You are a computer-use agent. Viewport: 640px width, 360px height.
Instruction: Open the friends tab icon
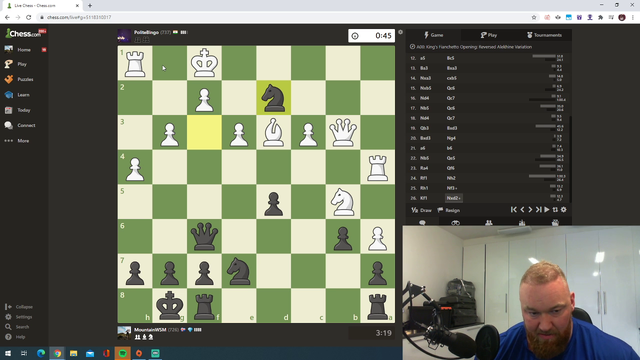click(x=489, y=222)
